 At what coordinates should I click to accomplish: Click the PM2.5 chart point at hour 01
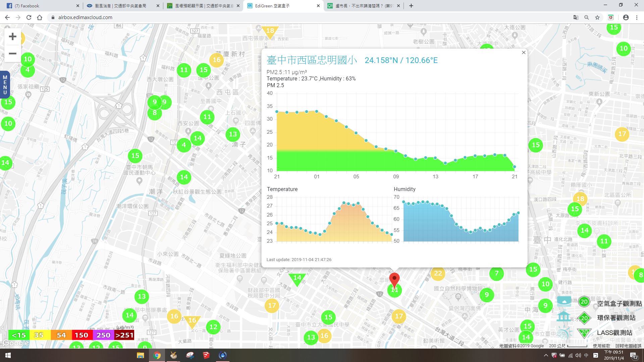point(317,111)
